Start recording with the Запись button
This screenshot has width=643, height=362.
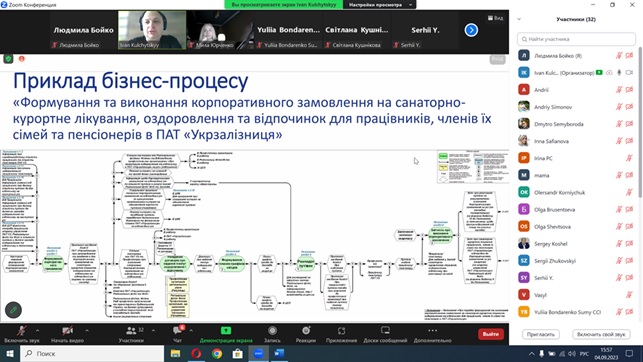272,334
